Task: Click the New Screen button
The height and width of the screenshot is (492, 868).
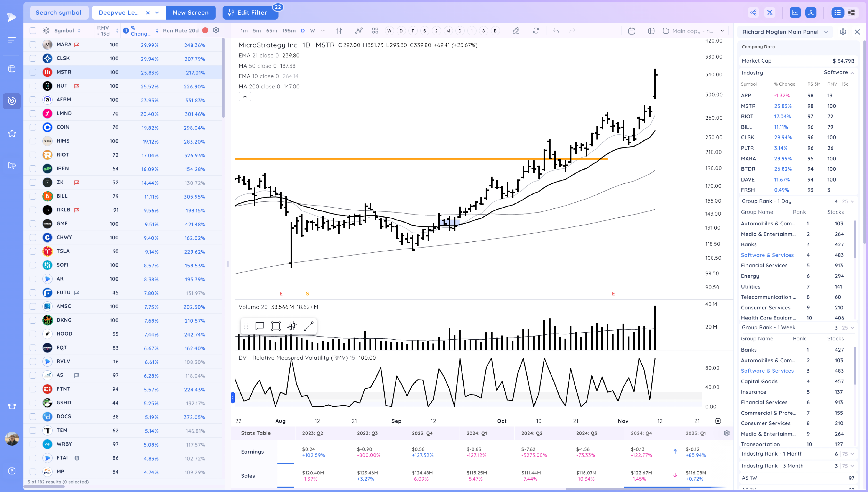Action: [x=190, y=13]
